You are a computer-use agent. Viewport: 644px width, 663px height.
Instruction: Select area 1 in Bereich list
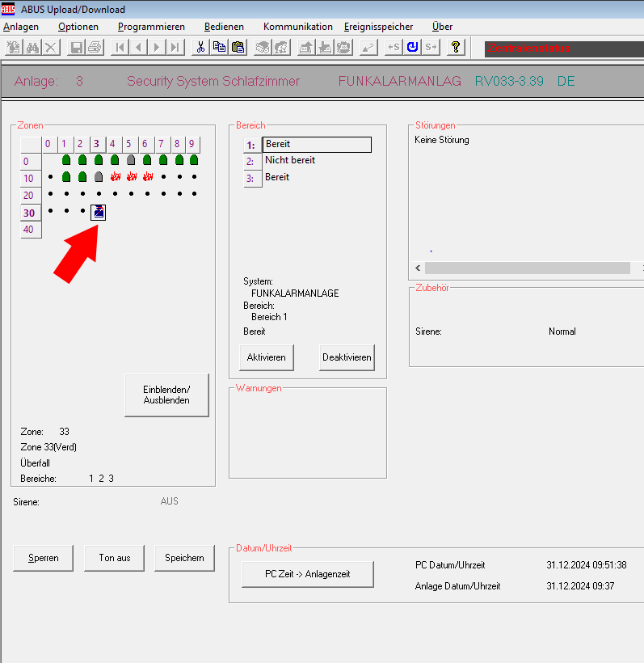[x=307, y=145]
